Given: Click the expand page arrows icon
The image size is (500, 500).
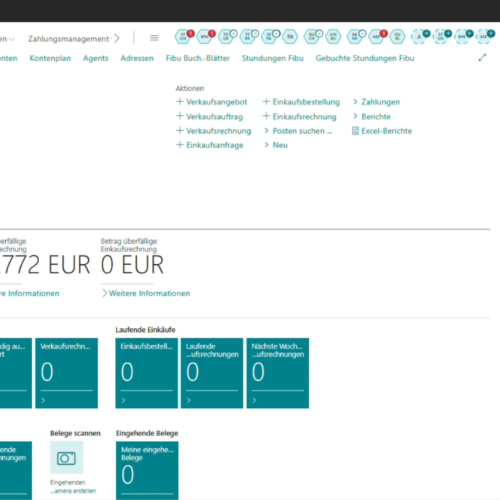Looking at the screenshot, I should (482, 58).
